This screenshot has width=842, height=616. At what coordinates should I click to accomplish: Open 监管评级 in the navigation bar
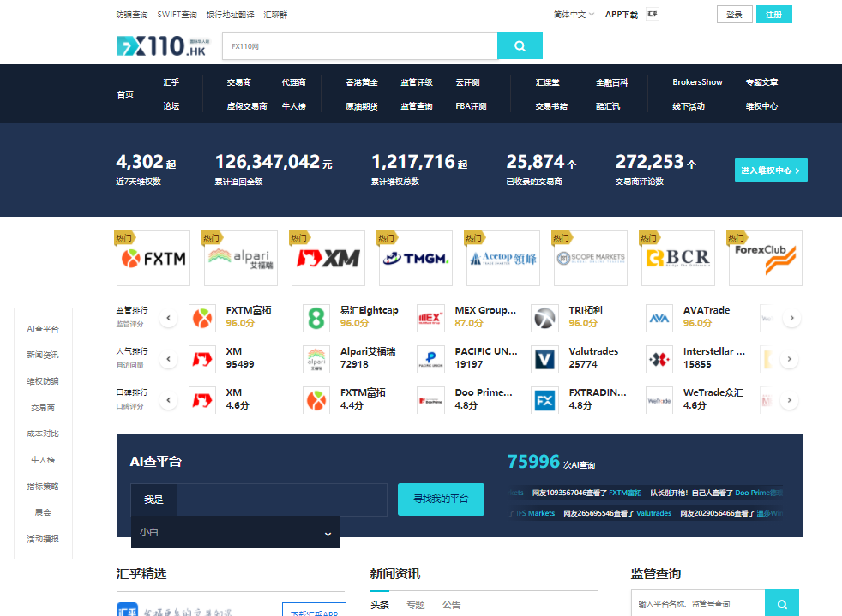[x=417, y=82]
